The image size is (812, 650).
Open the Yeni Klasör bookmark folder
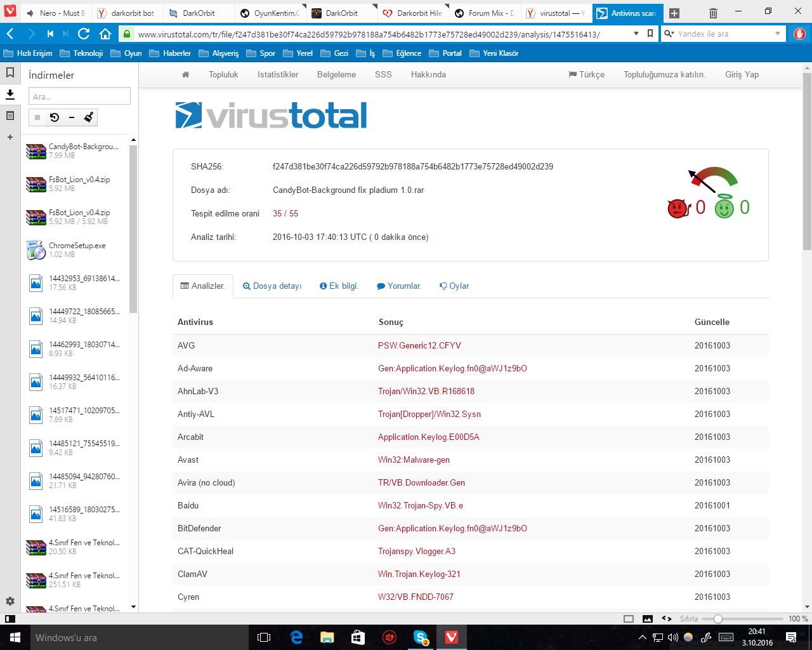pos(494,53)
